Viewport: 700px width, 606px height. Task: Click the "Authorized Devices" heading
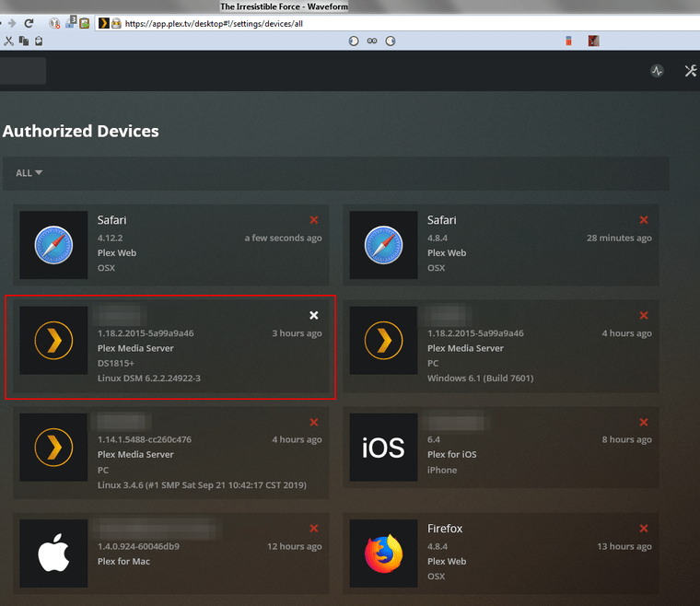(x=81, y=131)
